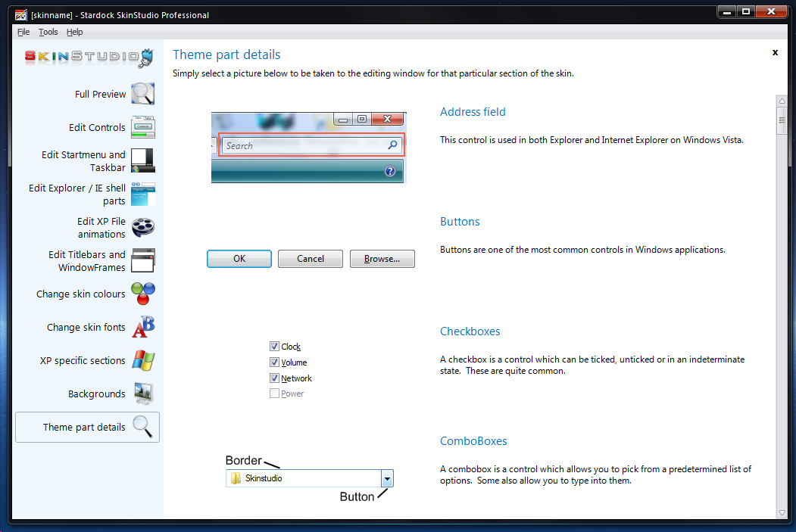Image resolution: width=796 pixels, height=532 pixels.
Task: Open Full Preview magnifier icon
Action: tap(142, 94)
